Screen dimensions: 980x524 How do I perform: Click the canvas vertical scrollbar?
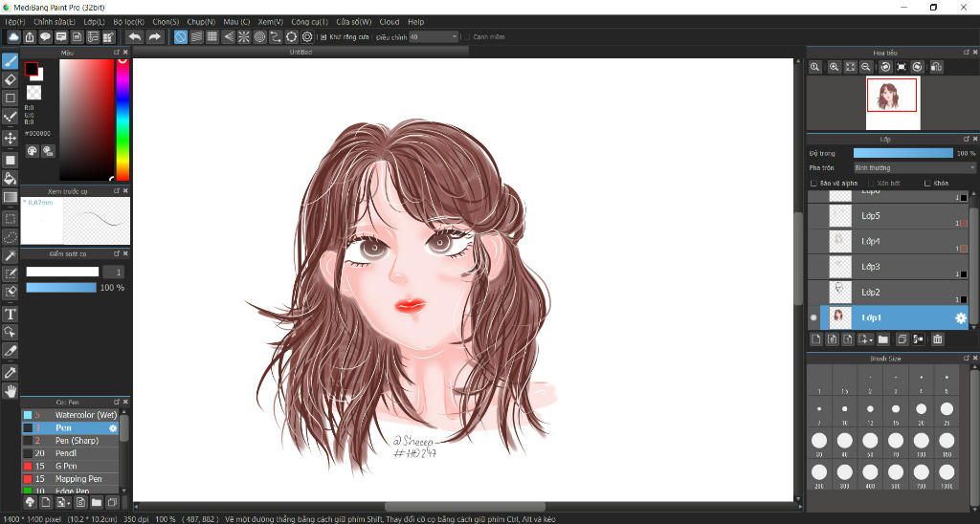[797, 258]
